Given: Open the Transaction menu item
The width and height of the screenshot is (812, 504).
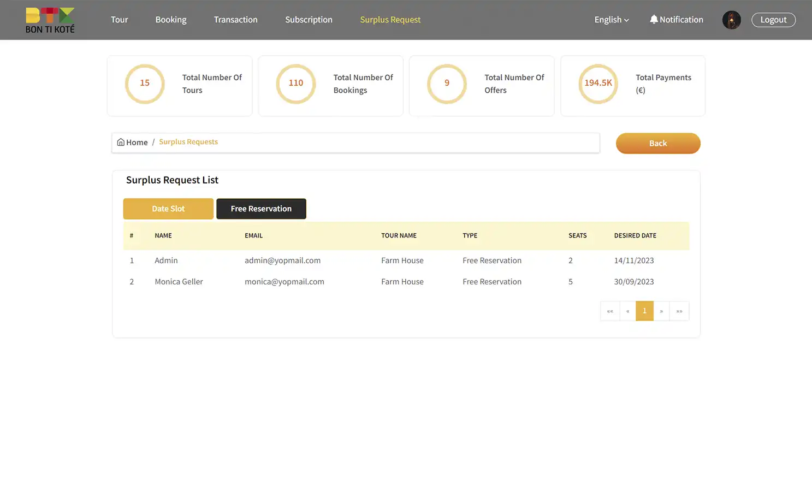Looking at the screenshot, I should [x=235, y=20].
